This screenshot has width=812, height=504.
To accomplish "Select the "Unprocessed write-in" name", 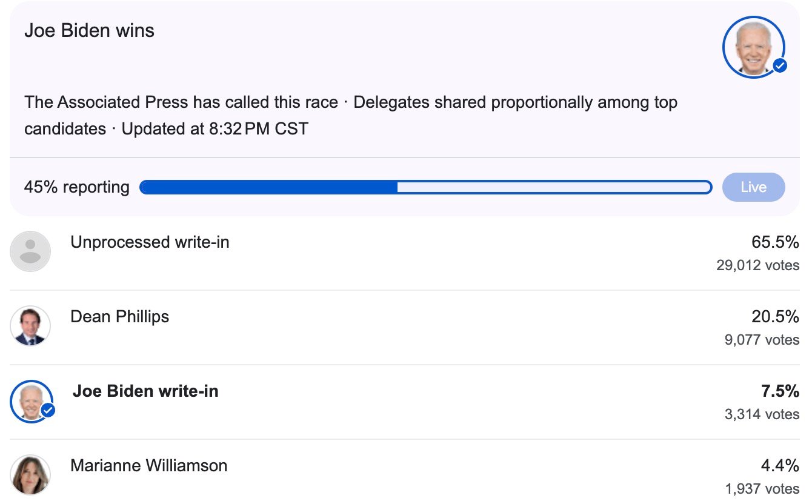I will coord(150,242).
